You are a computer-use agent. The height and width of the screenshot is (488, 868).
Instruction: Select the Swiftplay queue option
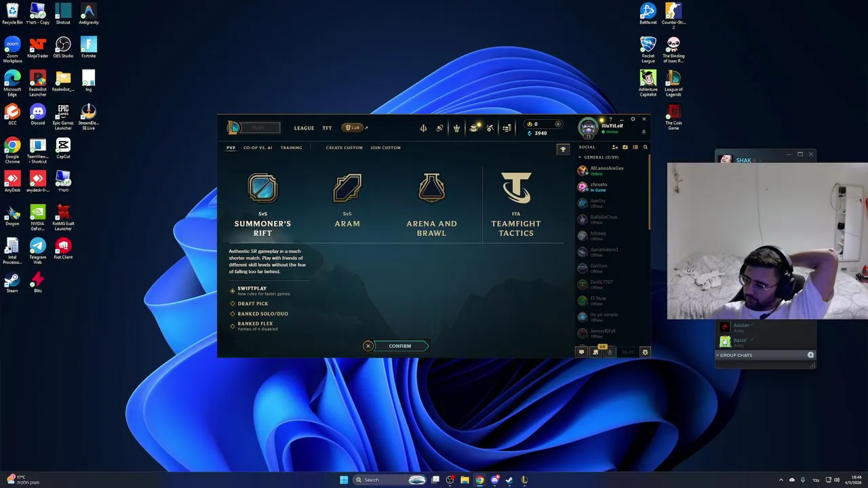tap(260, 290)
